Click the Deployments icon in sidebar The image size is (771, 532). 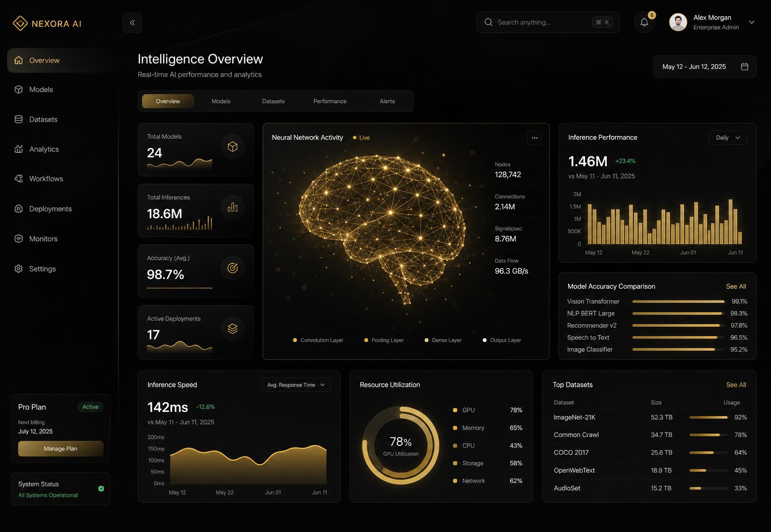point(19,209)
